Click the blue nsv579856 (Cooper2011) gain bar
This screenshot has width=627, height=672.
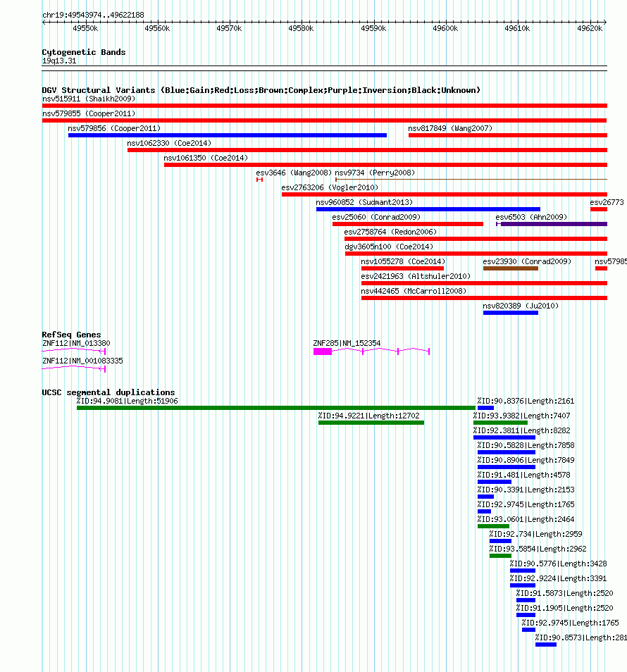click(x=227, y=135)
